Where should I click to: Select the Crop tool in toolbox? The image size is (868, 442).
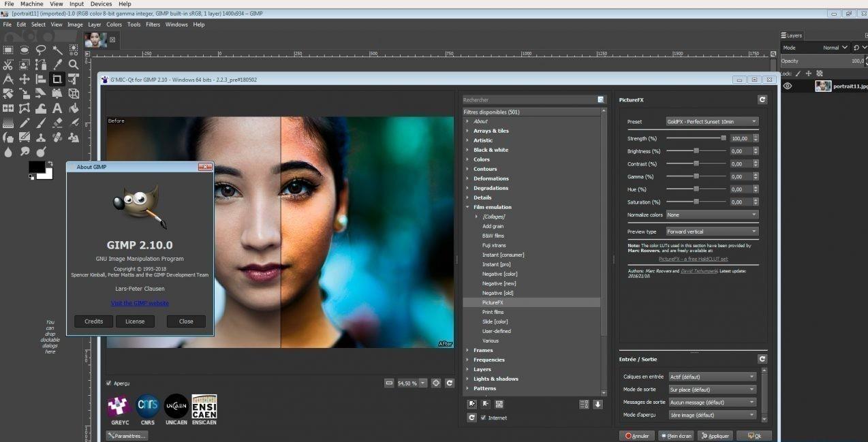[x=57, y=79]
